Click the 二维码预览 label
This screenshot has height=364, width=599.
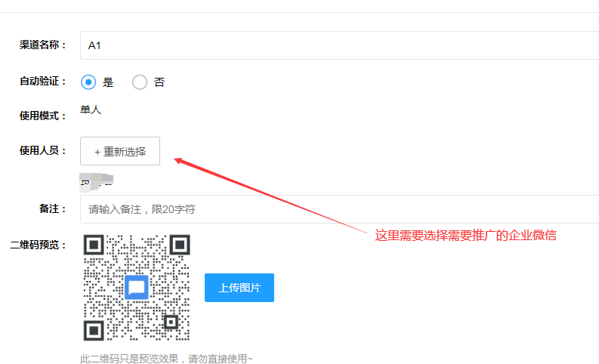(x=39, y=245)
